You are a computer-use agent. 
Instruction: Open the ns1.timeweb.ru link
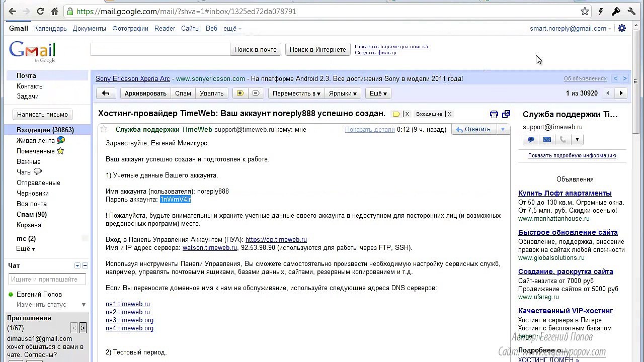pyautogui.click(x=128, y=304)
